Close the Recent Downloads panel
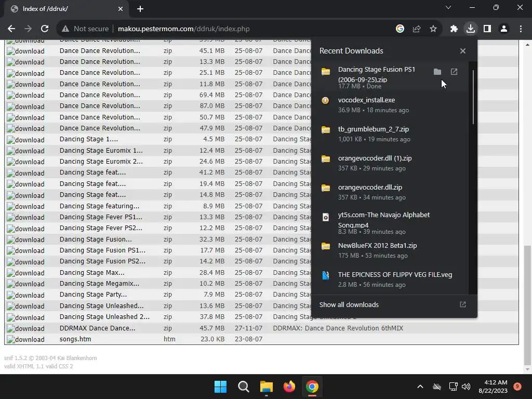 click(463, 51)
